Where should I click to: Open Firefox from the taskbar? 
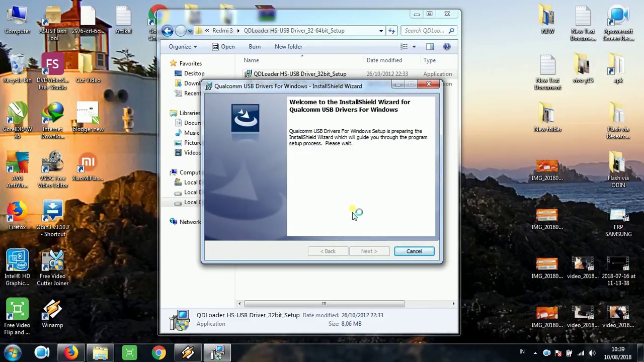point(71,353)
